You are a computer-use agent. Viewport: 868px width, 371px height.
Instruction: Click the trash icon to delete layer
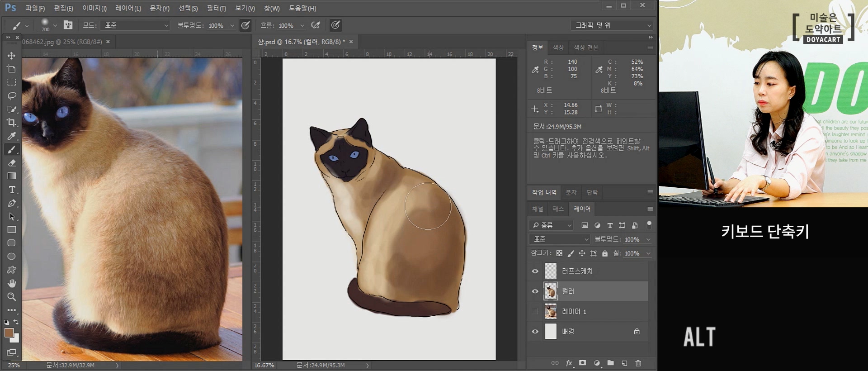click(x=638, y=363)
